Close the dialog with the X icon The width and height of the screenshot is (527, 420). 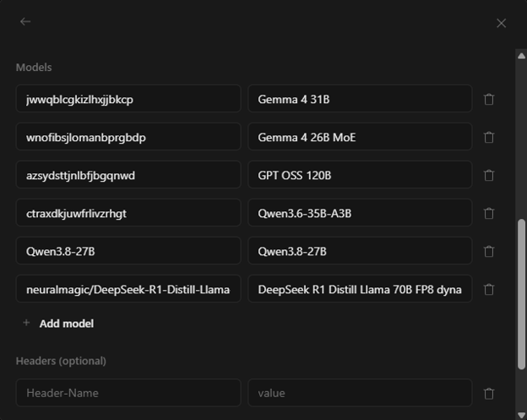click(501, 23)
